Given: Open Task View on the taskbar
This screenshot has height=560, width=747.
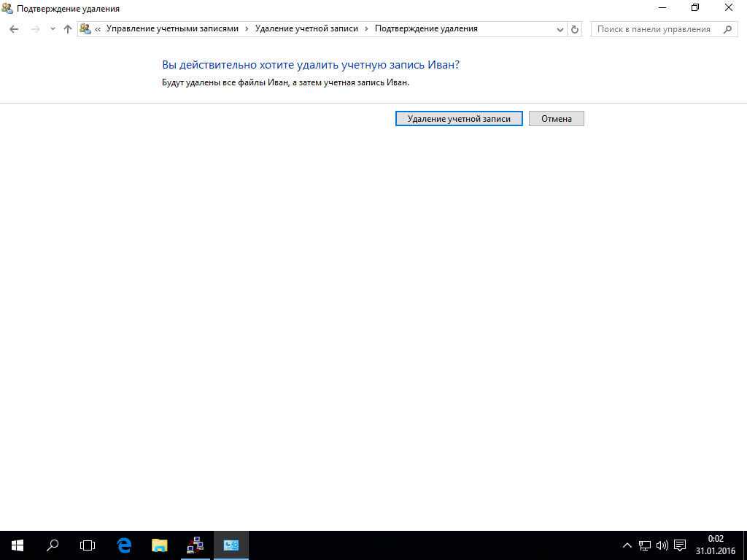Looking at the screenshot, I should point(88,545).
